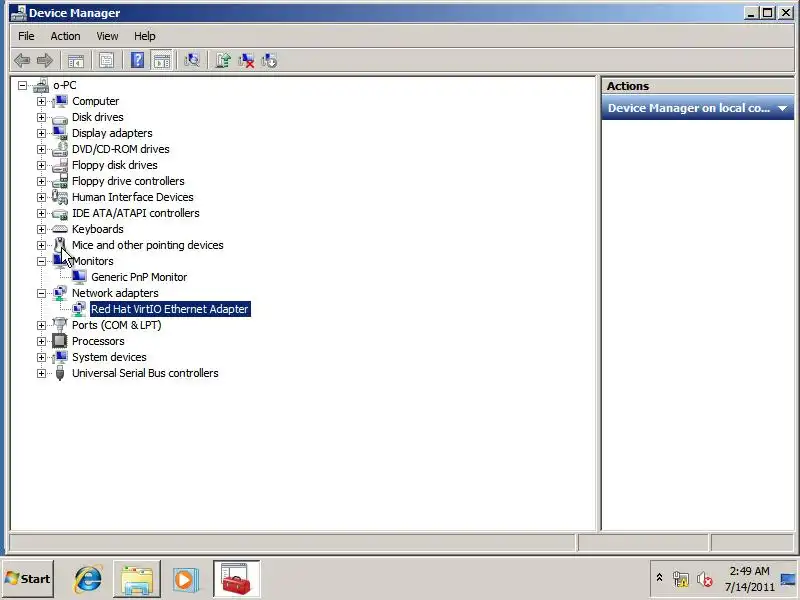Screen dimensions: 800x600
Task: Select the o-PC computer name
Action: [x=65, y=85]
